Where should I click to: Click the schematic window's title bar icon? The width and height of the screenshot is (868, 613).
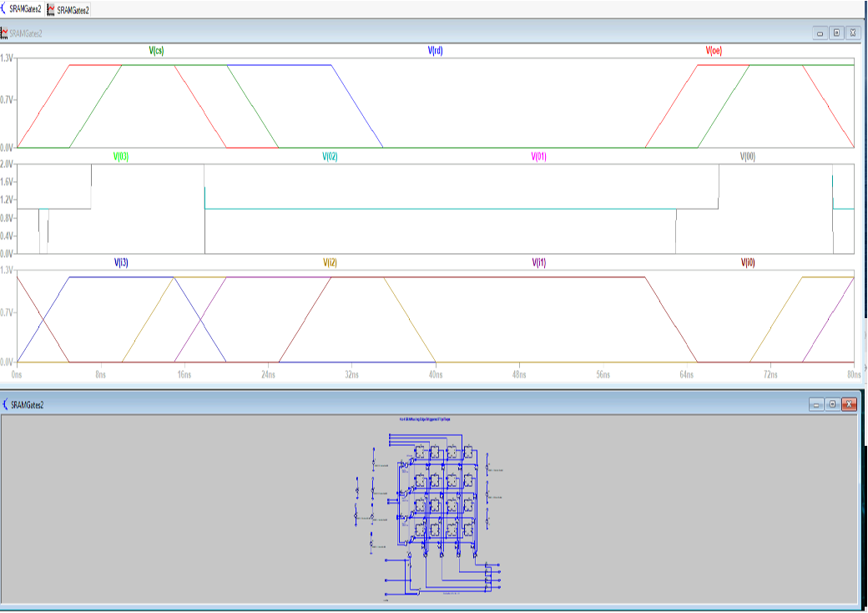(x=6, y=405)
